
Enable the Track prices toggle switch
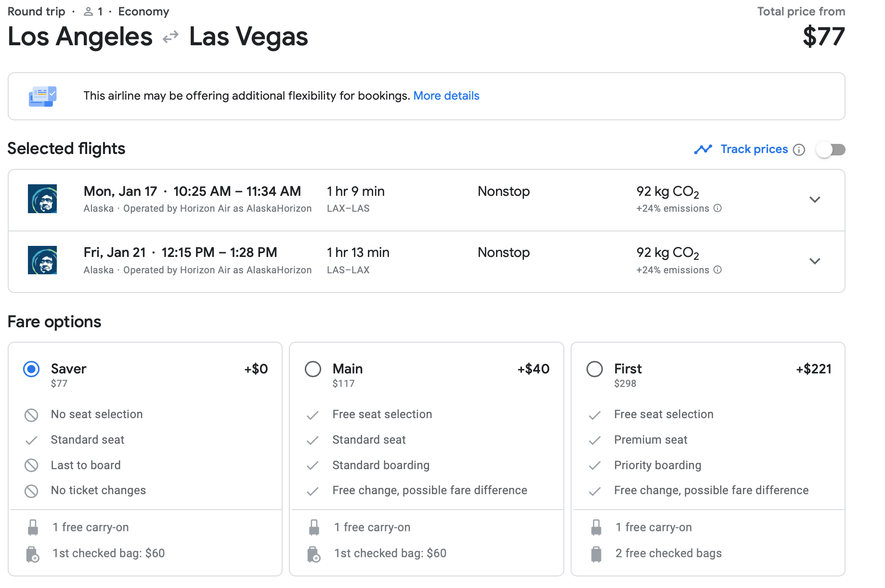tap(831, 150)
